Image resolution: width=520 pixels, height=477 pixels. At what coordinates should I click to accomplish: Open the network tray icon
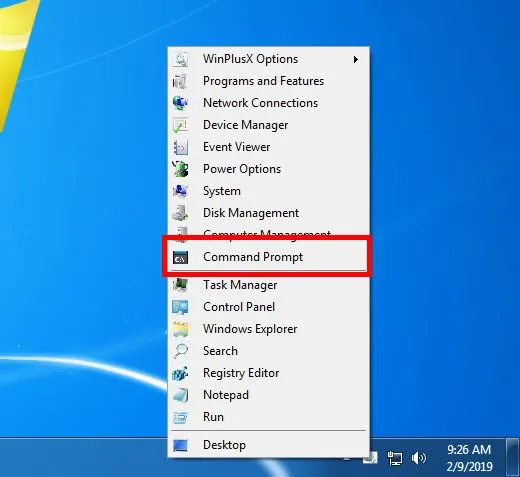(x=395, y=458)
